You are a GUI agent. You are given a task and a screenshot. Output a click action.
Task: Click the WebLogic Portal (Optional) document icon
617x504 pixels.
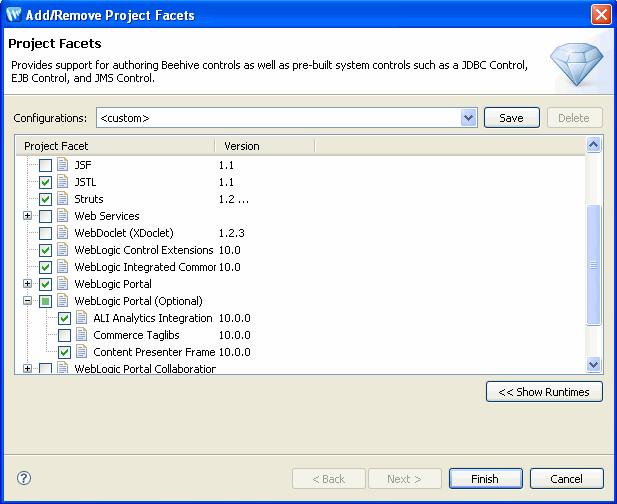coord(62,300)
